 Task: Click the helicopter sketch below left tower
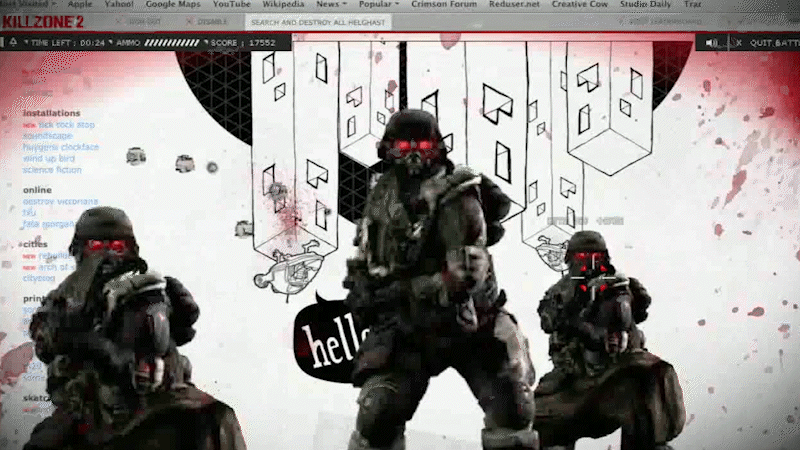tap(289, 269)
